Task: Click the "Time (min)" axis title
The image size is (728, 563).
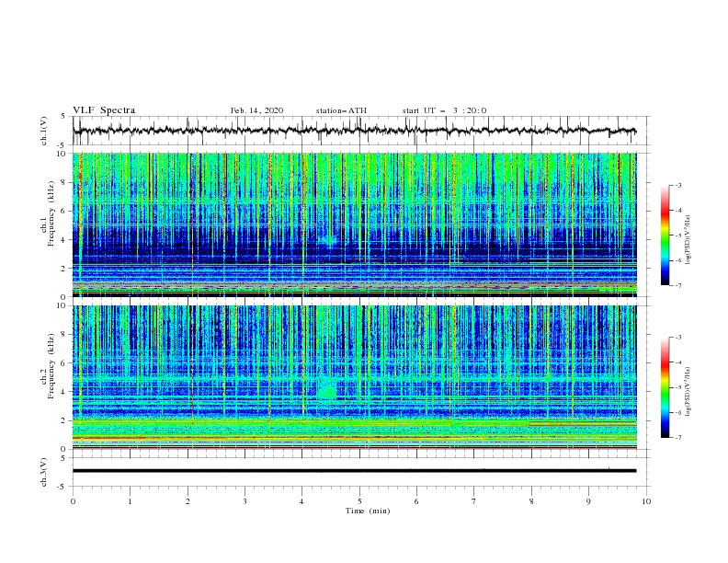Action: [x=368, y=511]
